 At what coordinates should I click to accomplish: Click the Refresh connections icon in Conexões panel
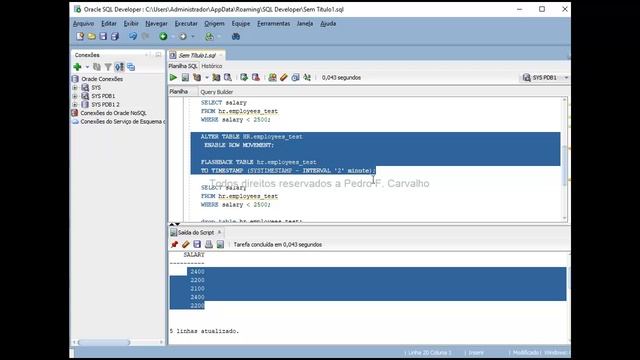tap(97, 67)
